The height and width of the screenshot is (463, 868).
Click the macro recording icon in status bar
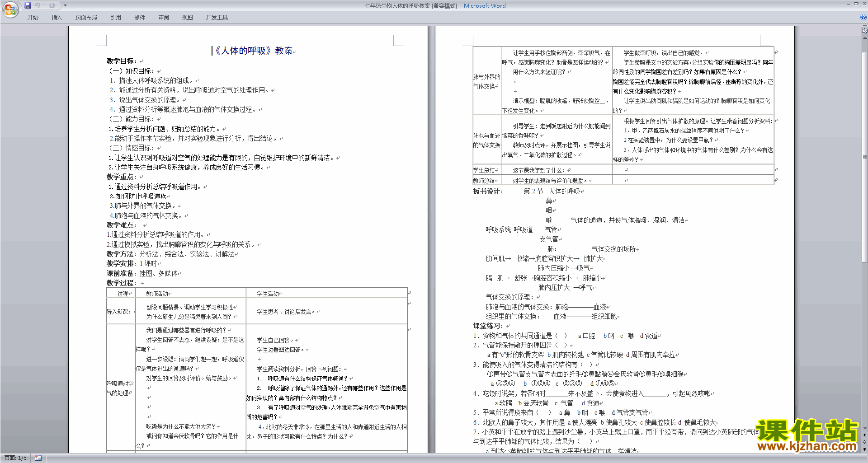(x=38, y=458)
